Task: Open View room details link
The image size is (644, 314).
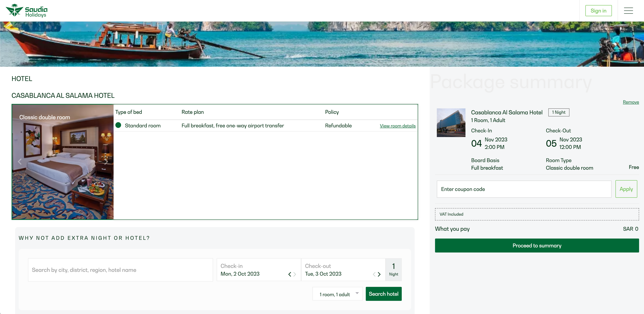Action: click(x=397, y=126)
